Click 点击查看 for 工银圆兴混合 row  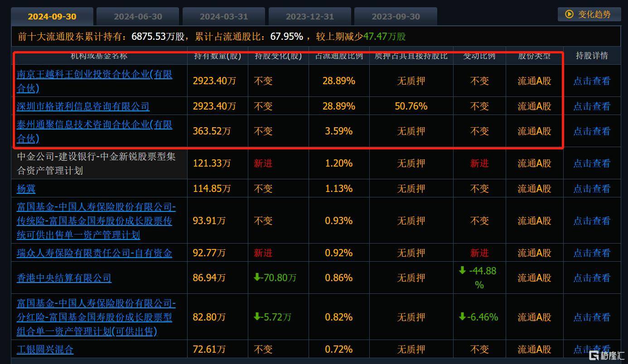[x=592, y=349]
